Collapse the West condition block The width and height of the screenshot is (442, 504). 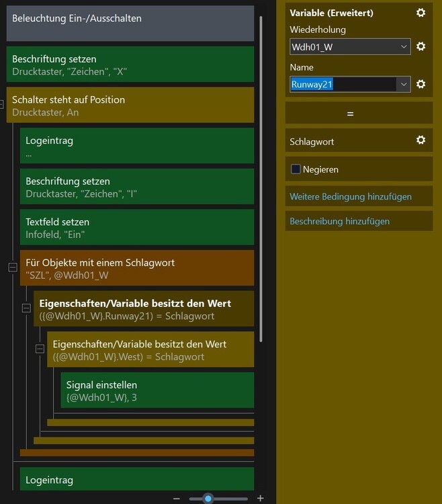[40, 349]
